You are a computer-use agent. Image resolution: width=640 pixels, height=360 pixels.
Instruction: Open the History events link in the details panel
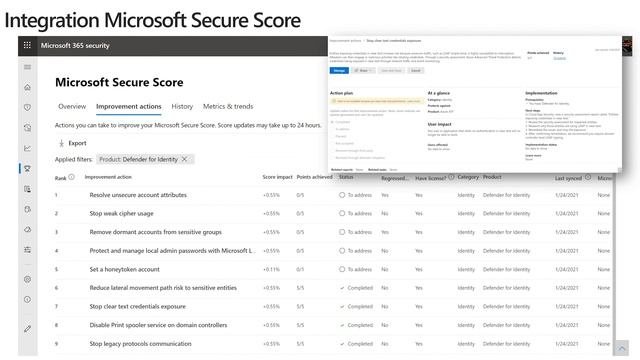[x=560, y=58]
